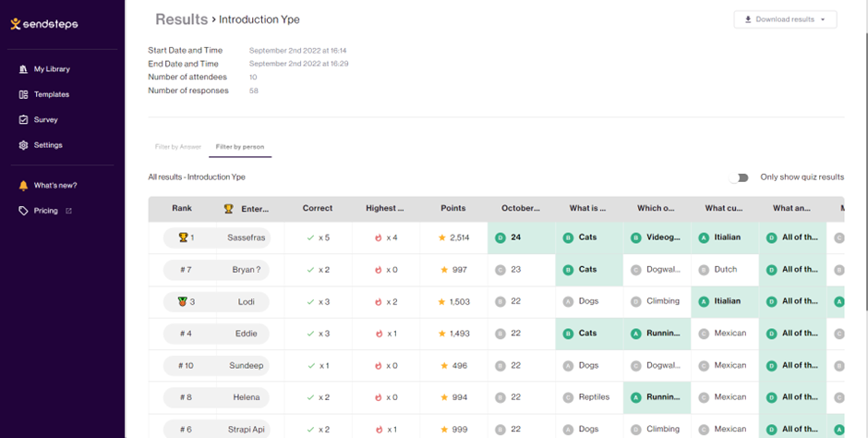The width and height of the screenshot is (868, 438).
Task: Click the My Library icon
Action: (x=23, y=69)
